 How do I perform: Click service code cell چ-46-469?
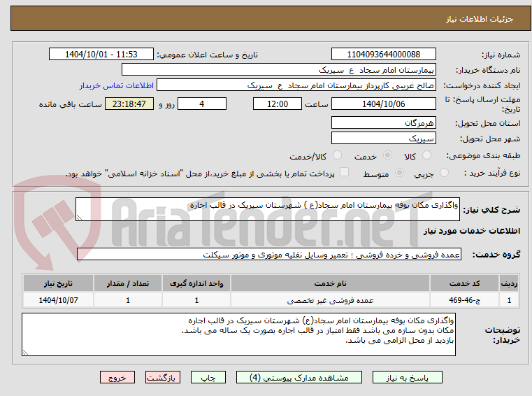click(464, 300)
